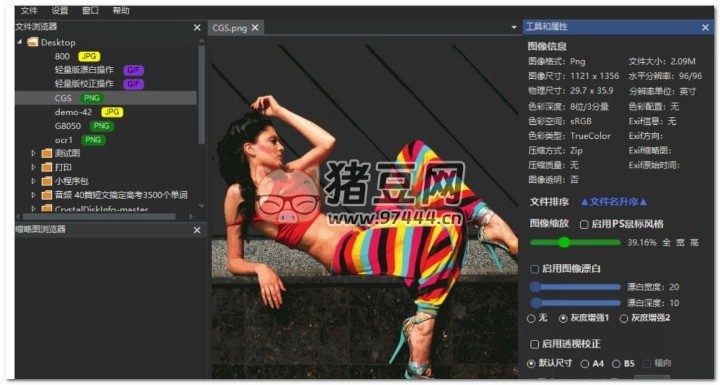Open the document tab list dropdown arrow

point(513,28)
